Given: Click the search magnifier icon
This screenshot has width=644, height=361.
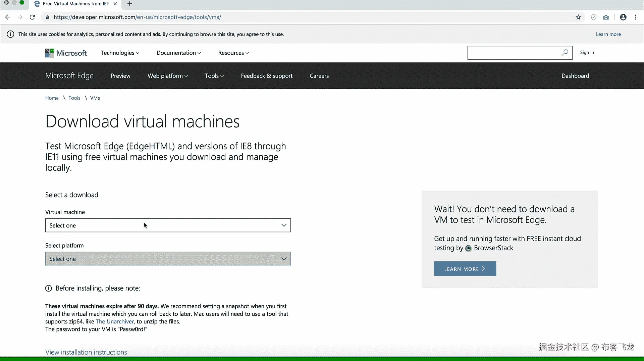Looking at the screenshot, I should point(565,53).
